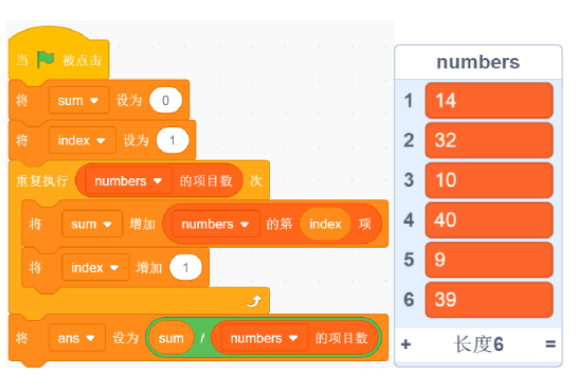Click the plus icon to add list item
This screenshot has width=581, height=382.
pos(406,344)
